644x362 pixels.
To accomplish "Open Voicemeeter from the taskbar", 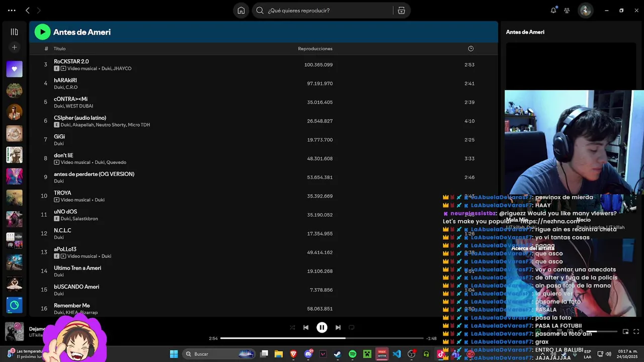I will (382, 354).
